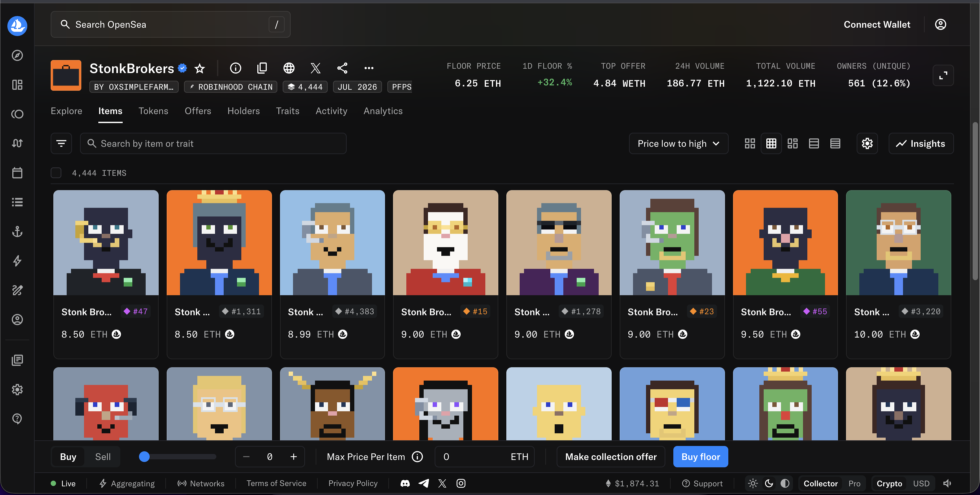Open the Instagram footer icon

461,483
